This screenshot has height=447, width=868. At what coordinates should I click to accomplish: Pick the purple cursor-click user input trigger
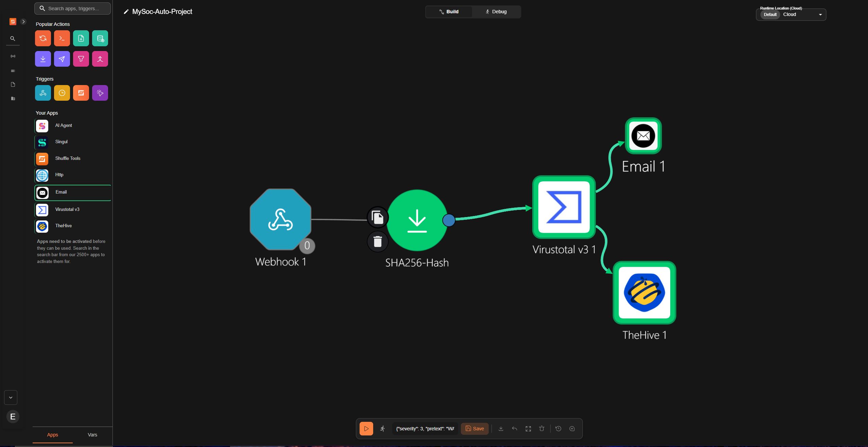(x=100, y=93)
